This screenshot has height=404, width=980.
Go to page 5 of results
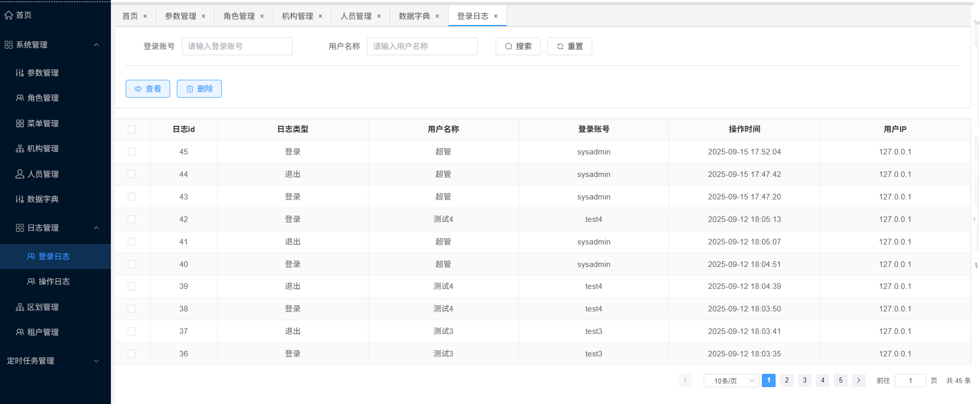[x=841, y=380]
